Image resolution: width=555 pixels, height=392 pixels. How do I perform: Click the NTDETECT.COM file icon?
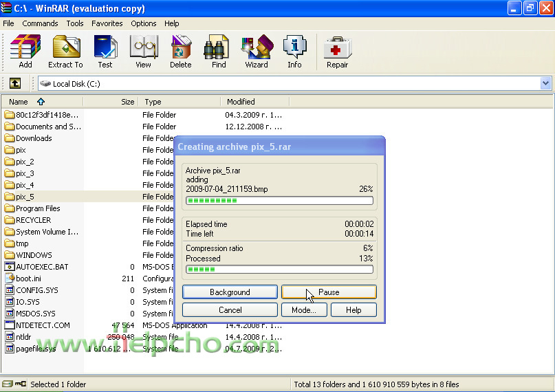tap(10, 325)
